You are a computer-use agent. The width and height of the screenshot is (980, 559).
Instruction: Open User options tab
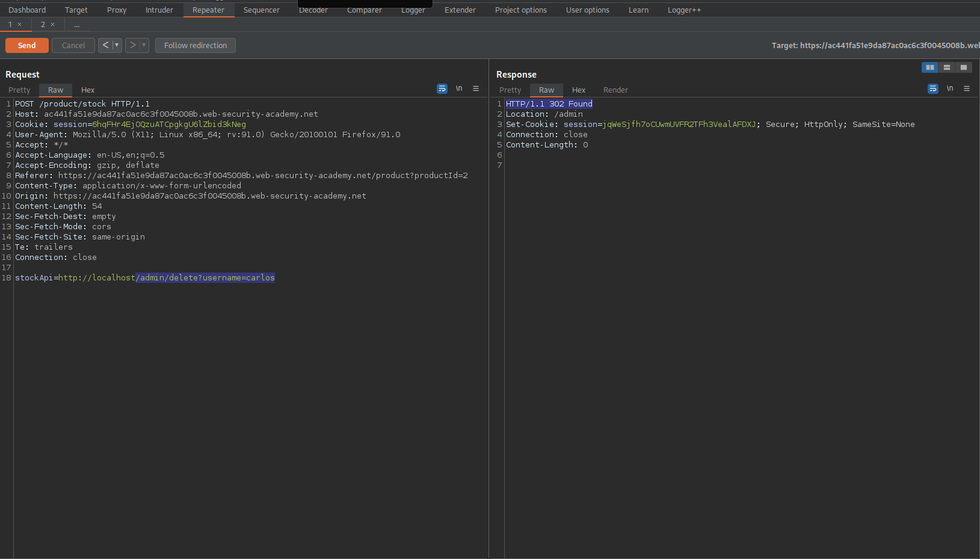(x=588, y=10)
